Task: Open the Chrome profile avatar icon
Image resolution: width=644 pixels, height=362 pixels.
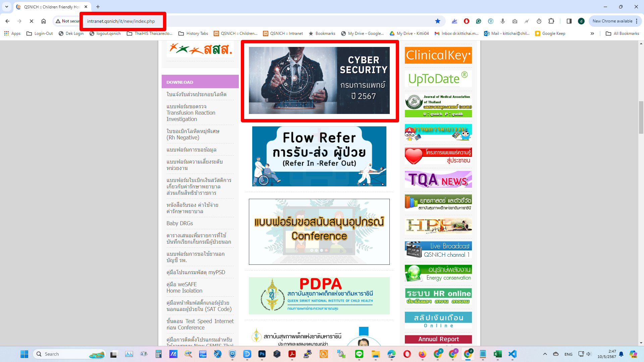Action: pos(581,21)
